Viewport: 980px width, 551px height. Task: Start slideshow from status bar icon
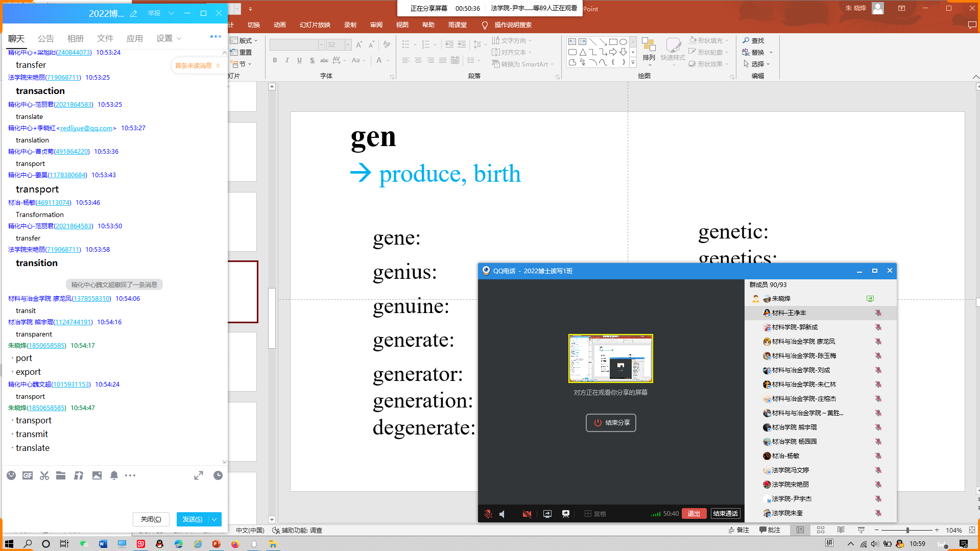861,530
